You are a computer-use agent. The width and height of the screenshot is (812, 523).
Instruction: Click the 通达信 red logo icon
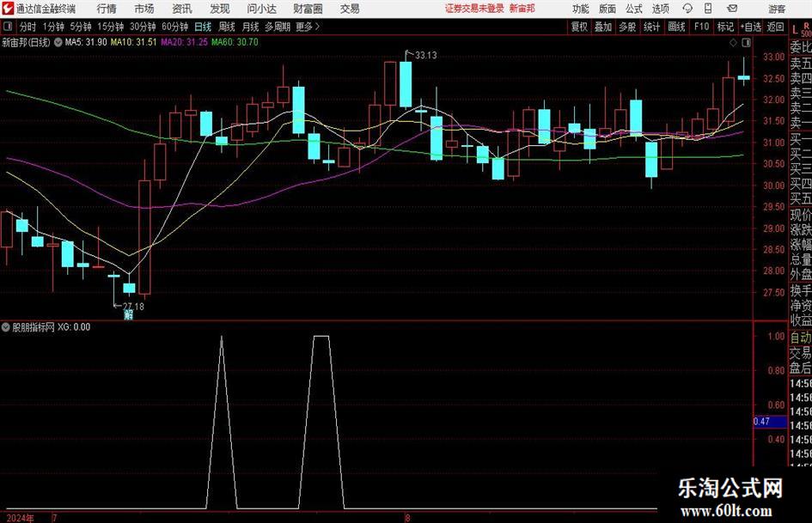coord(8,9)
